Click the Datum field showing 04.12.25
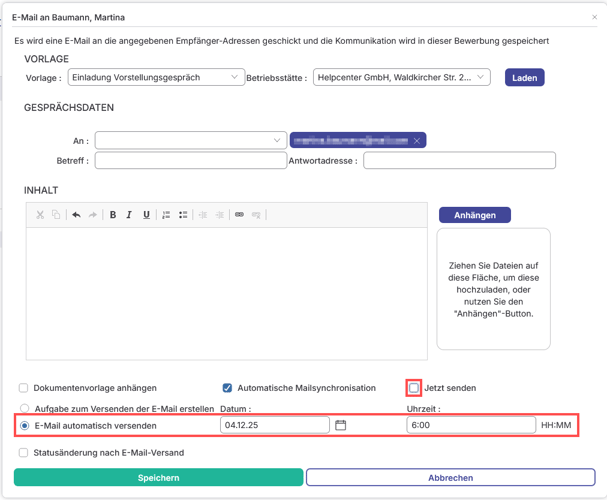Image resolution: width=607 pixels, height=500 pixels. 275,425
